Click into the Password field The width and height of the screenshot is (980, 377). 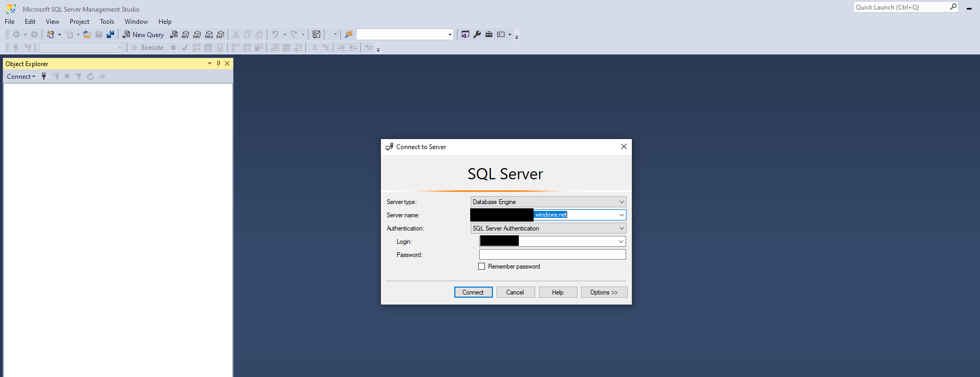point(552,254)
